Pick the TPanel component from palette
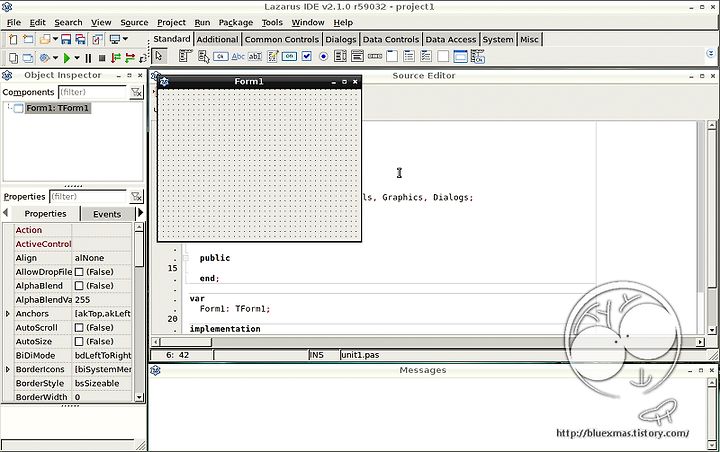 pos(443,56)
